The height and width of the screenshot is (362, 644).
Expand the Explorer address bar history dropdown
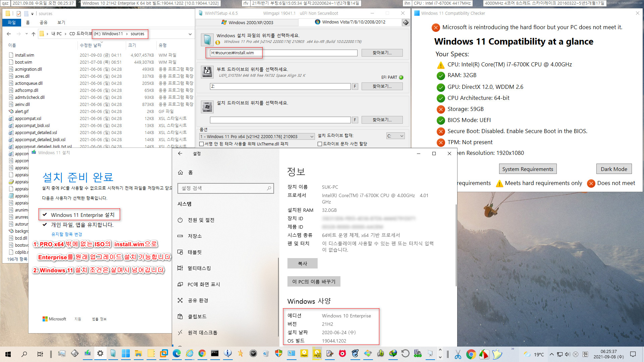pyautogui.click(x=190, y=34)
